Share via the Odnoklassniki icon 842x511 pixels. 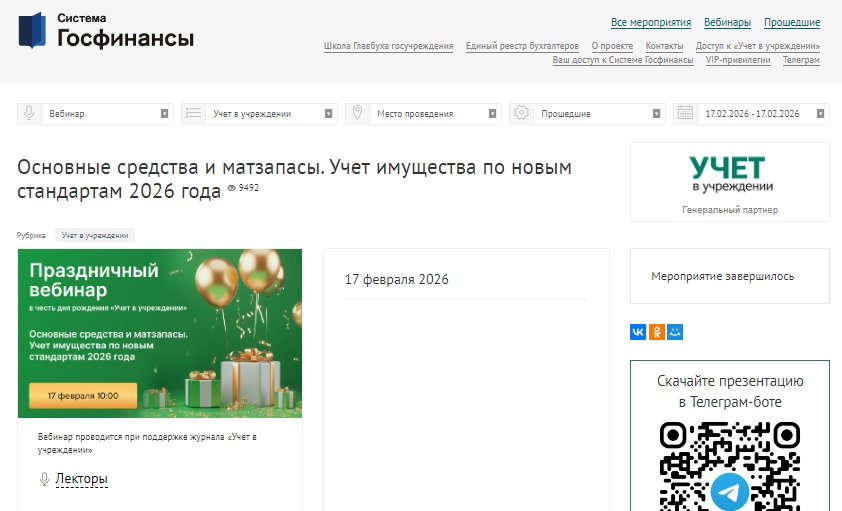(x=657, y=332)
